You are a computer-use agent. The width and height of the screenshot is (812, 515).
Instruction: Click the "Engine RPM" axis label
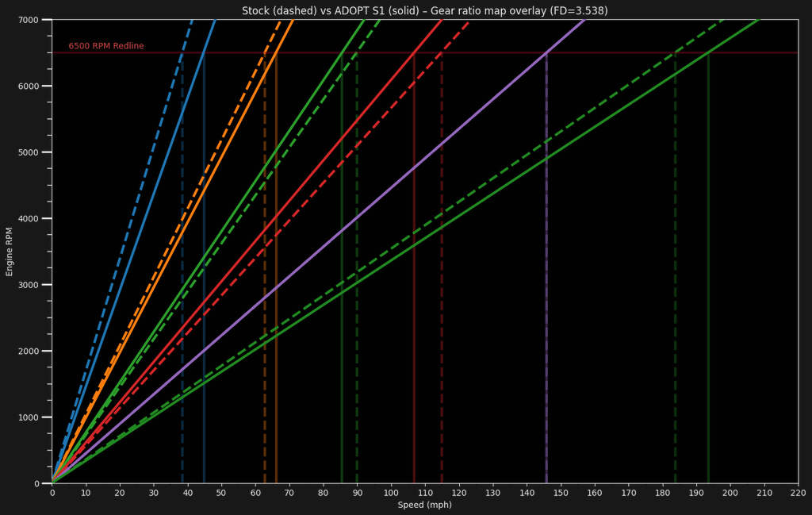point(10,251)
